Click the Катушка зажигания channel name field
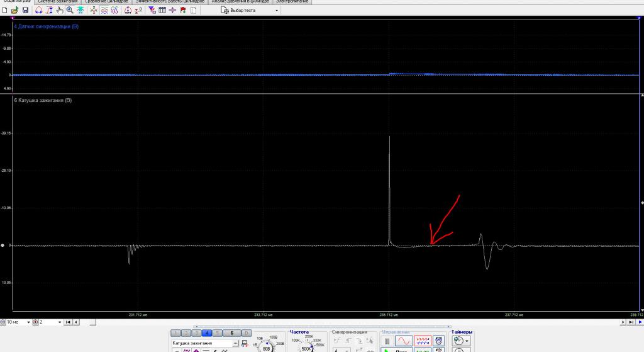 tap(202, 343)
